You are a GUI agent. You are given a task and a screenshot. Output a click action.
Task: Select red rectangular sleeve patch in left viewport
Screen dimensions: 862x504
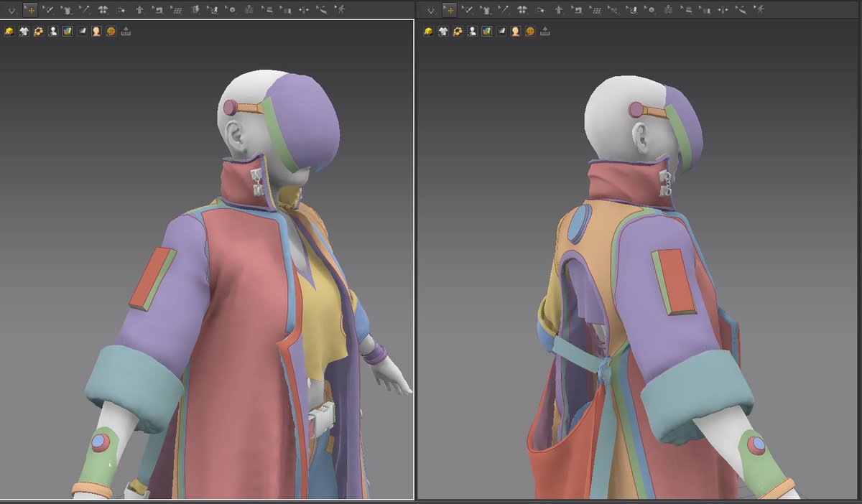click(x=152, y=279)
